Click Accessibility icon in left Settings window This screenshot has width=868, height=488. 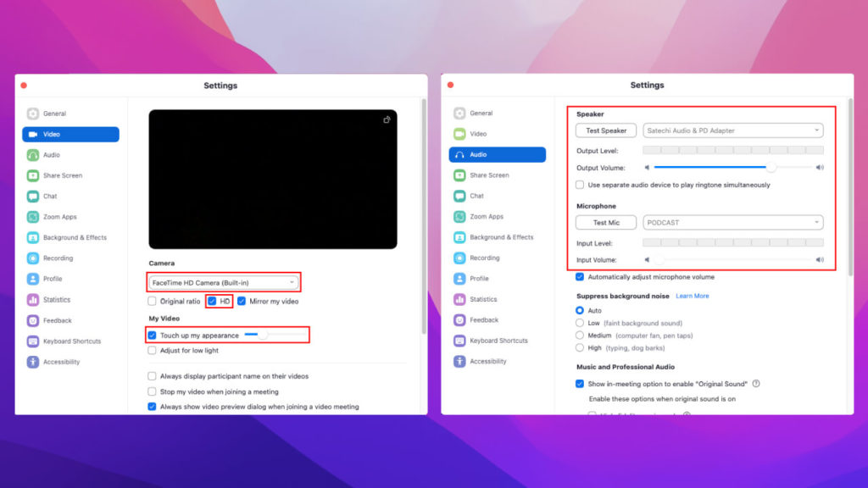(33, 362)
